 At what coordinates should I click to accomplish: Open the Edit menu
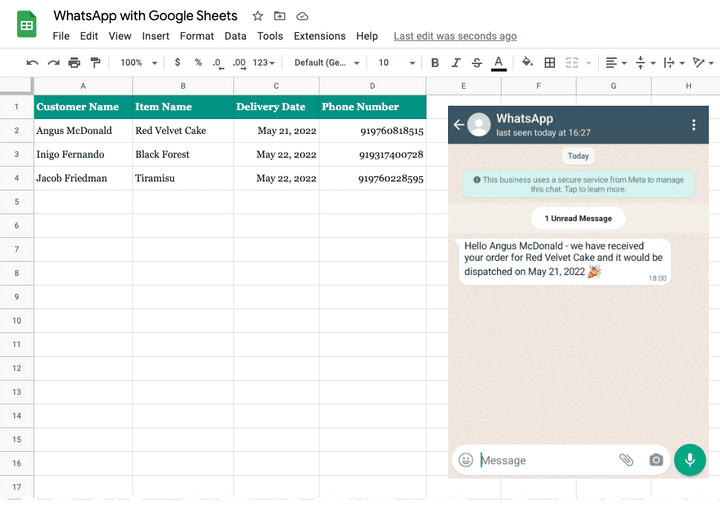89,36
